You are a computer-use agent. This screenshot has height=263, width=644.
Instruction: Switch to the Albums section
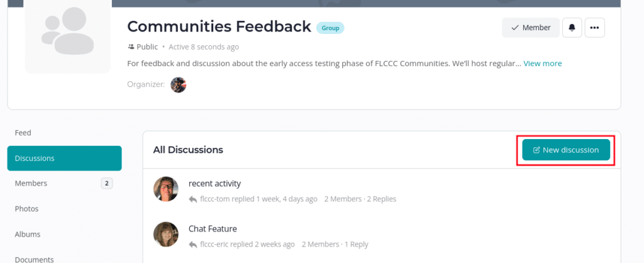point(28,234)
